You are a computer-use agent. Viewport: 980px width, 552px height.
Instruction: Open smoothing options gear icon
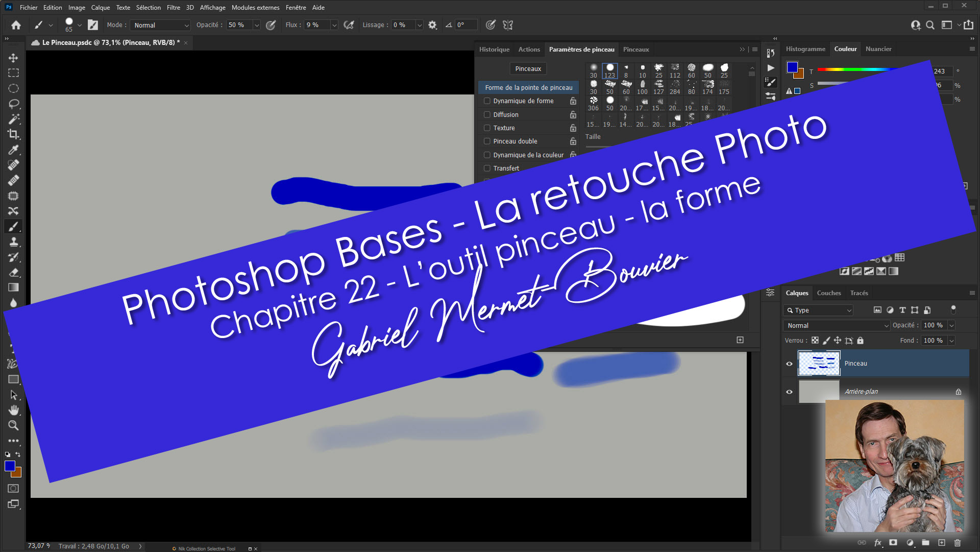coord(432,25)
